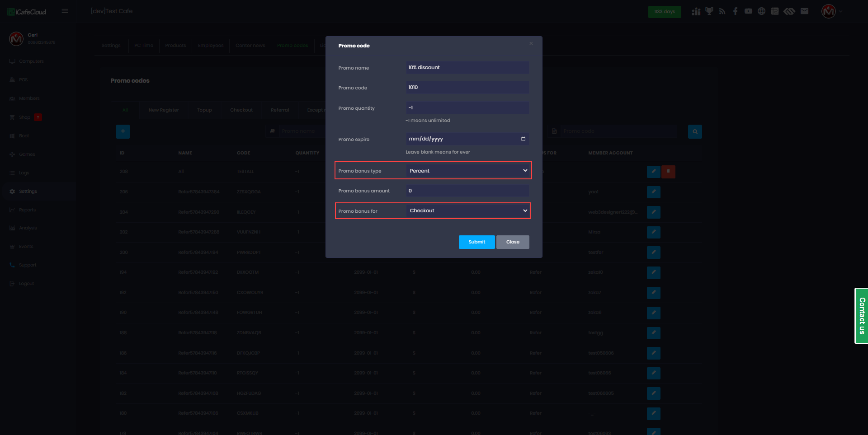Open the Promo bonus type dropdown
The height and width of the screenshot is (435, 868).
tap(467, 171)
